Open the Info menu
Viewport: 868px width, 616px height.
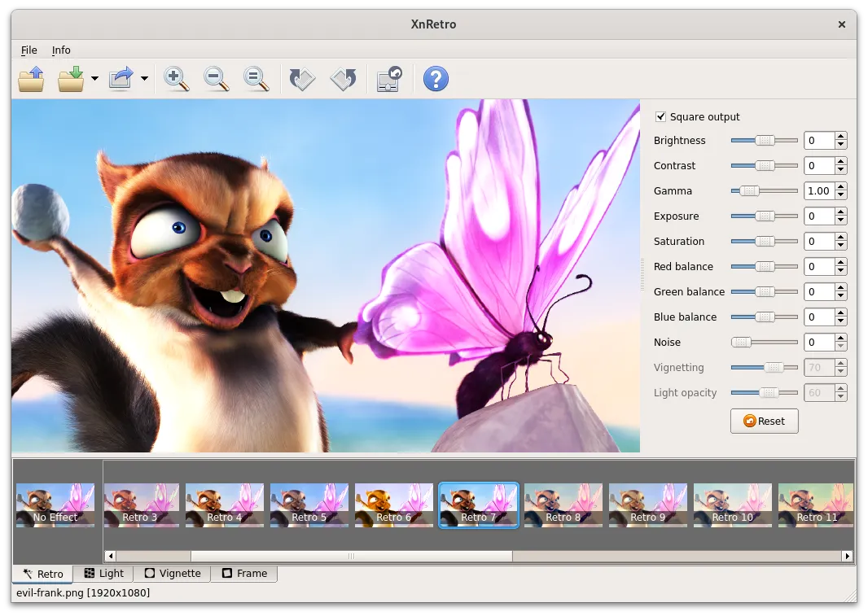tap(61, 50)
